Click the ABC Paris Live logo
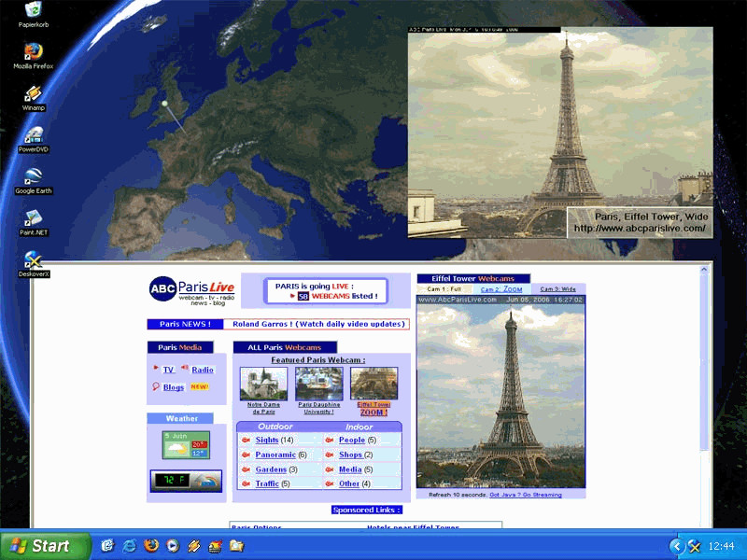The height and width of the screenshot is (560, 747). point(191,290)
